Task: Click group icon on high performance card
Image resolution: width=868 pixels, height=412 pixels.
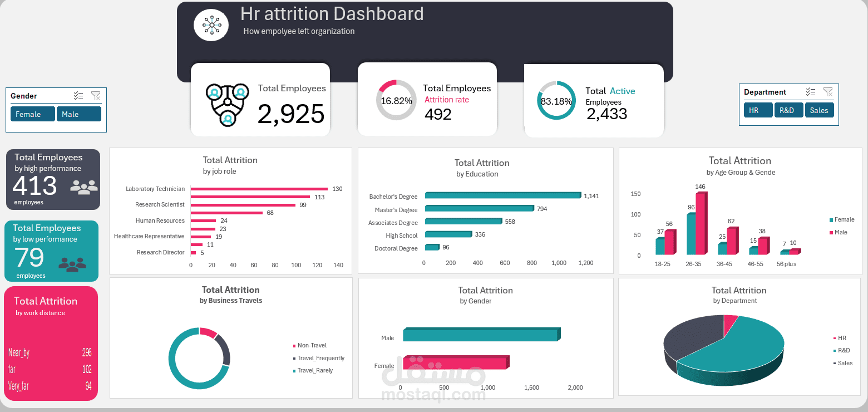Action: [84, 188]
